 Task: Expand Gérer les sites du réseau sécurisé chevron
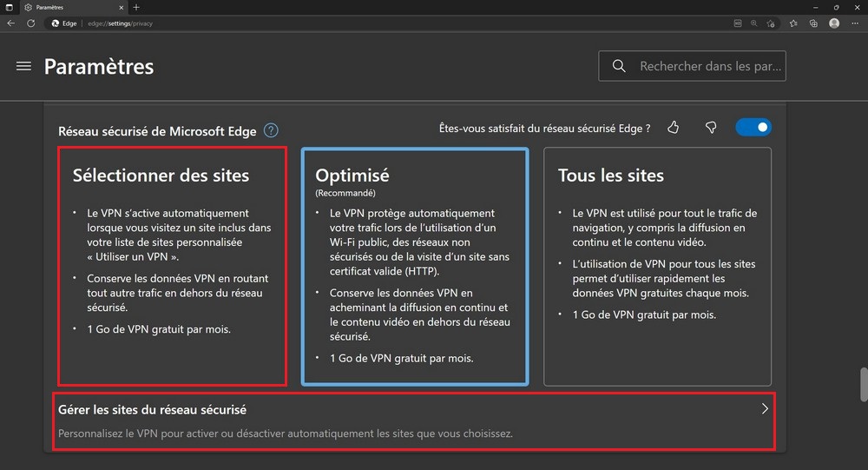[x=765, y=409]
